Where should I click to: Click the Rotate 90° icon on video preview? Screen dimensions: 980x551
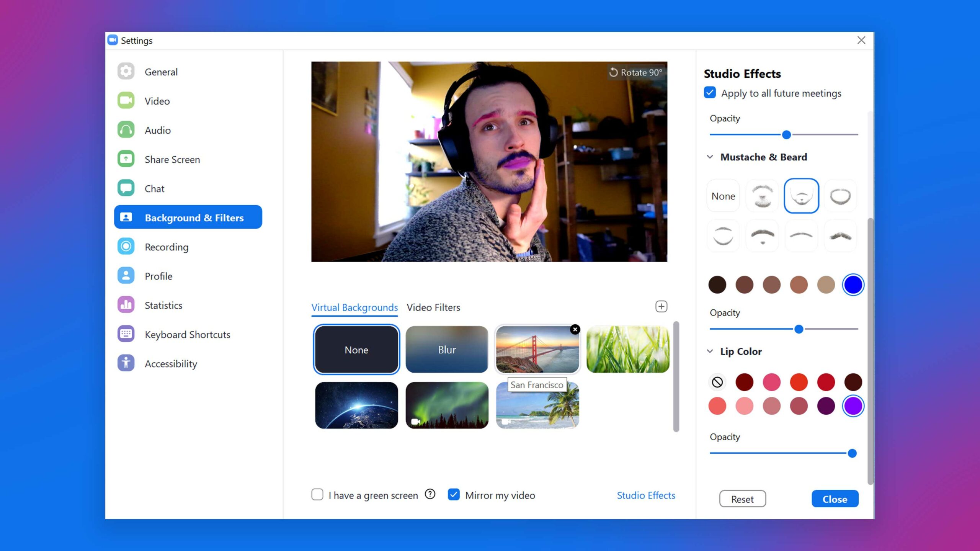point(614,72)
